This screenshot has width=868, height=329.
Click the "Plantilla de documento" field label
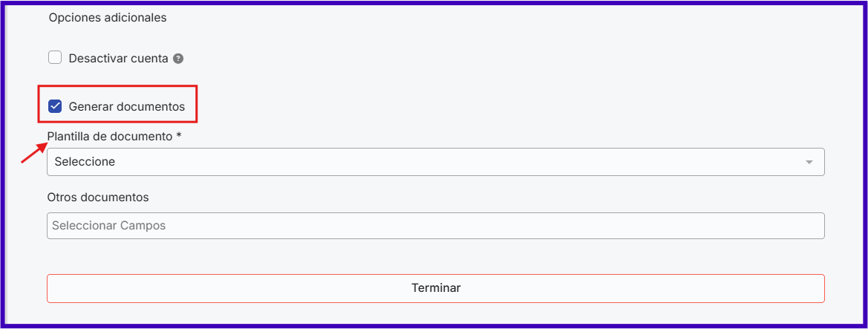pos(110,137)
